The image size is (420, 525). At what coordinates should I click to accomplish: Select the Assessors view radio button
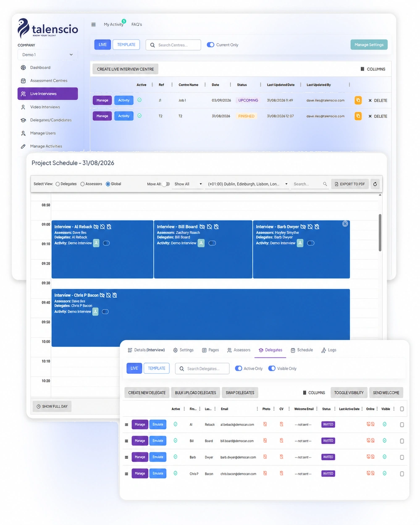tap(82, 184)
